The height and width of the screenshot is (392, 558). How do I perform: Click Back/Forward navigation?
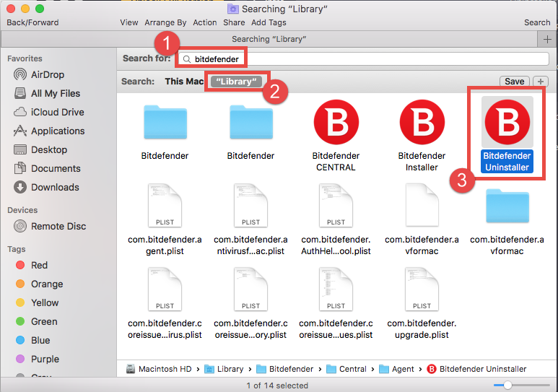tap(32, 22)
